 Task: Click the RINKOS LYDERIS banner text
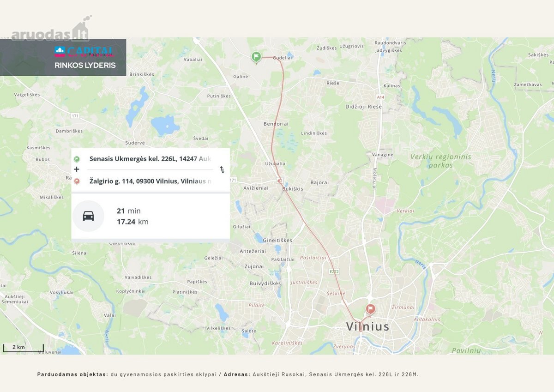tap(85, 65)
